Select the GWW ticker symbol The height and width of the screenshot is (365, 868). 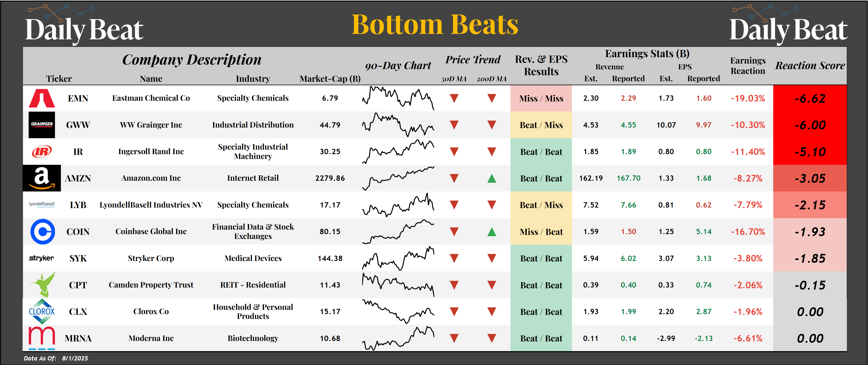pos(78,125)
